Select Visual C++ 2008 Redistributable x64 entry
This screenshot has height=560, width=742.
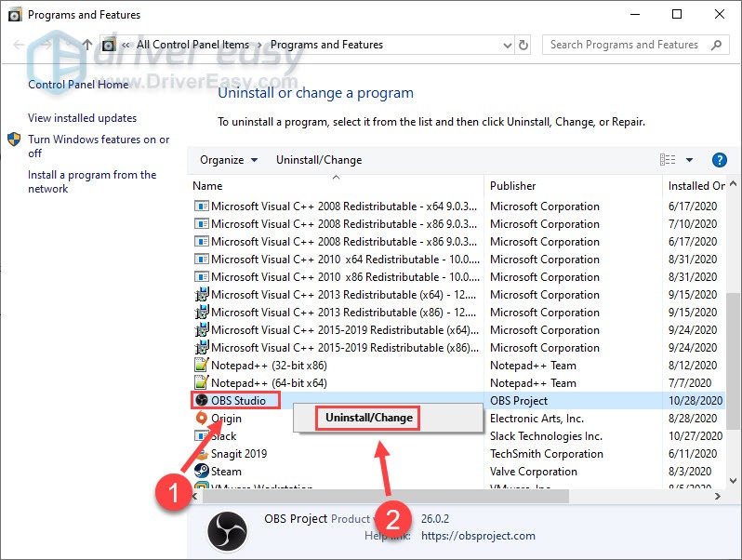tap(344, 206)
